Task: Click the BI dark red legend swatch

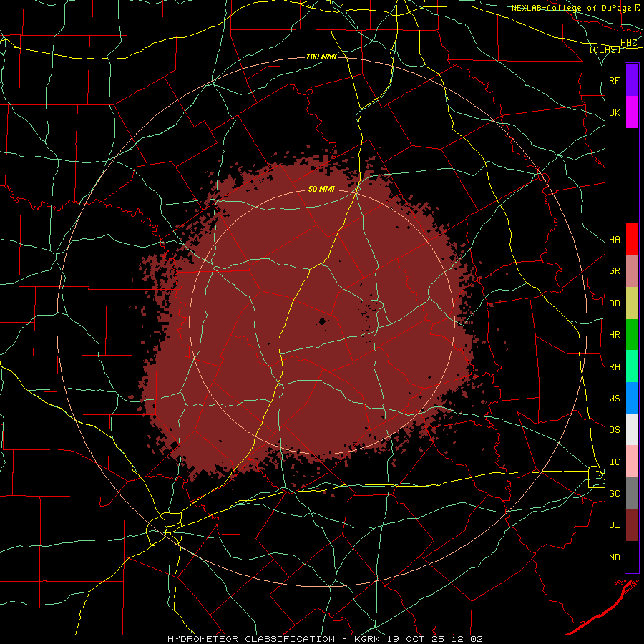Action: click(x=632, y=525)
